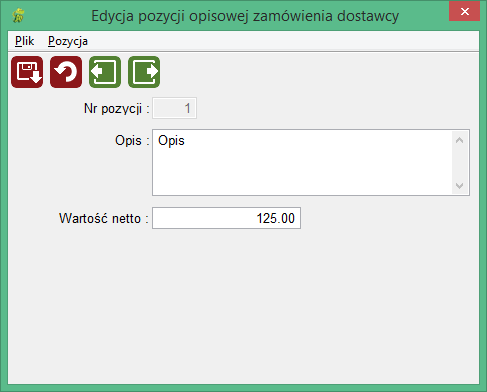The image size is (487, 392).
Task: Click the red undo changes icon
Action: pyautogui.click(x=66, y=72)
